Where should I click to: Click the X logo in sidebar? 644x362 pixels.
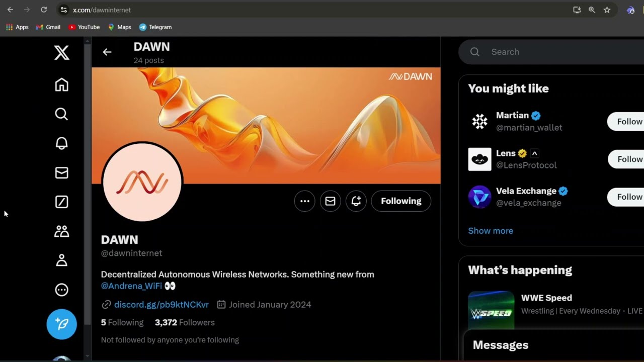pyautogui.click(x=61, y=53)
